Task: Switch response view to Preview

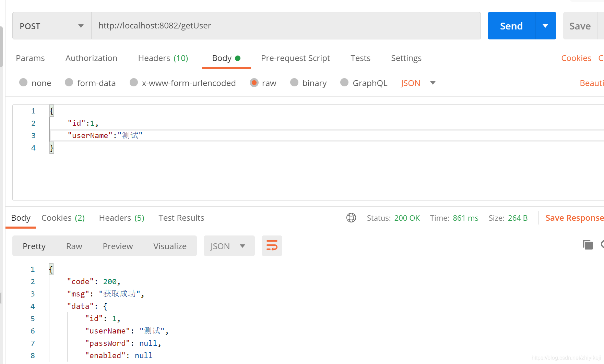Action: click(118, 246)
